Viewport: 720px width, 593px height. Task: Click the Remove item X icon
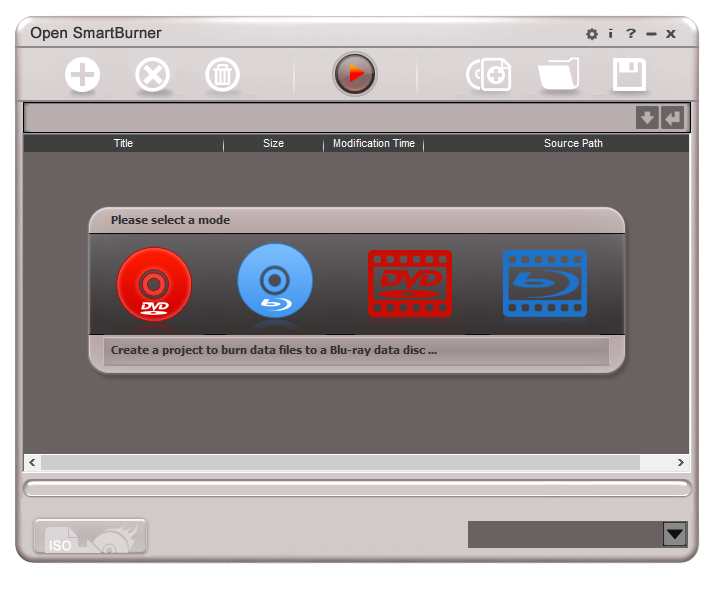[x=152, y=74]
